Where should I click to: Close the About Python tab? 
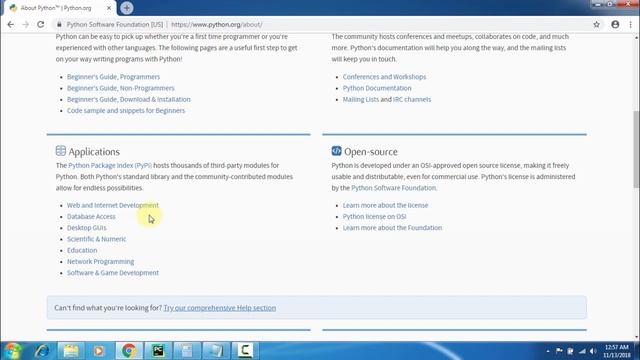109,8
